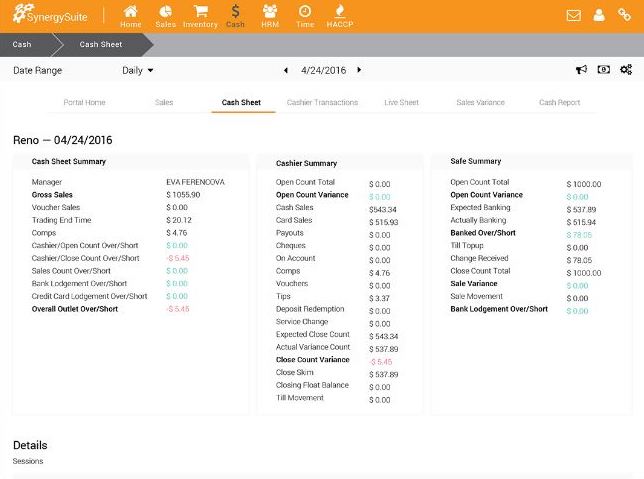This screenshot has height=479, width=644.
Task: Click the megaphone announcements icon
Action: tap(581, 70)
